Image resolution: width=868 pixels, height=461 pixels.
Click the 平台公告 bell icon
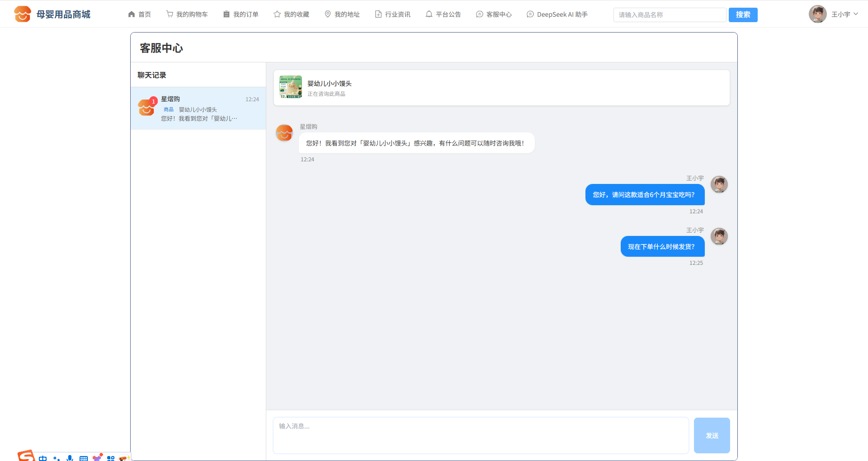coord(429,14)
